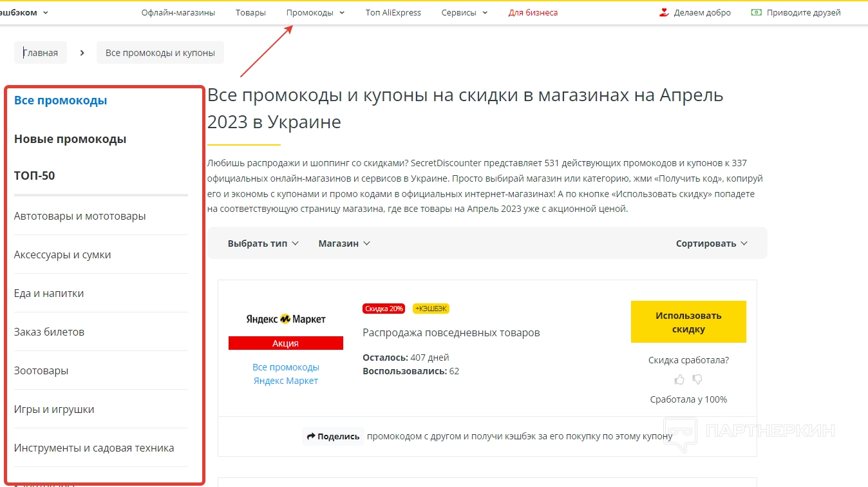Image resolution: width=868 pixels, height=487 pixels.
Task: Choose the Автотовары и мототовары category
Action: [80, 216]
